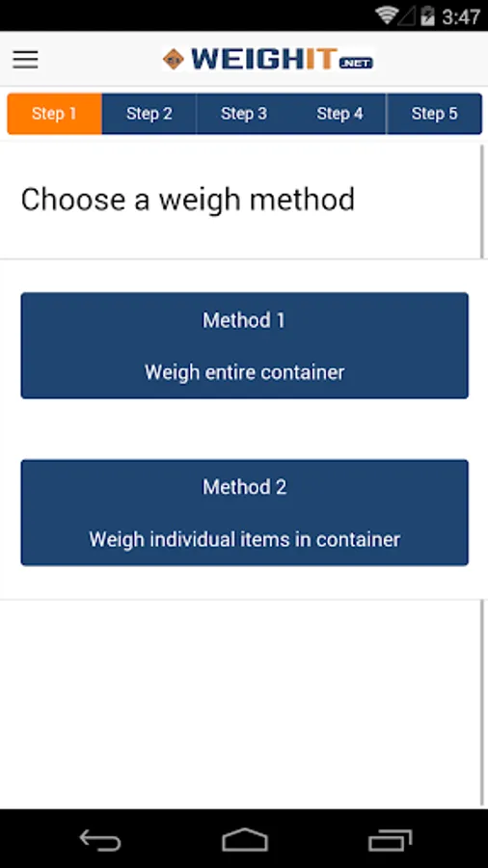488x868 pixels.
Task: Jump to the Step 3 tab
Action: coord(244,114)
